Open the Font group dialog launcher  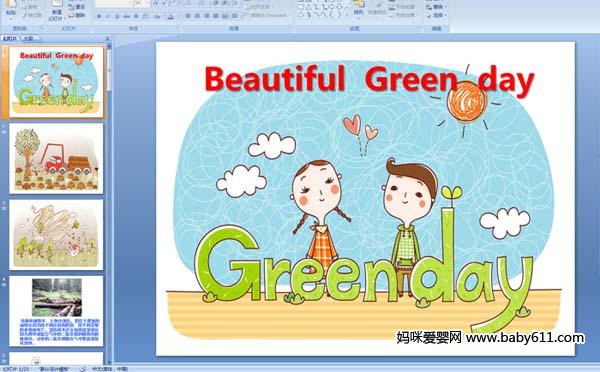click(x=178, y=28)
